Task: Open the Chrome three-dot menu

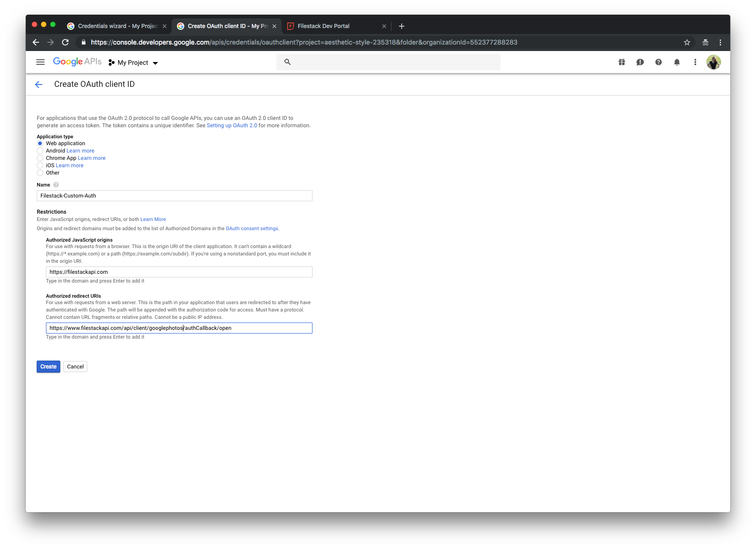Action: [720, 42]
